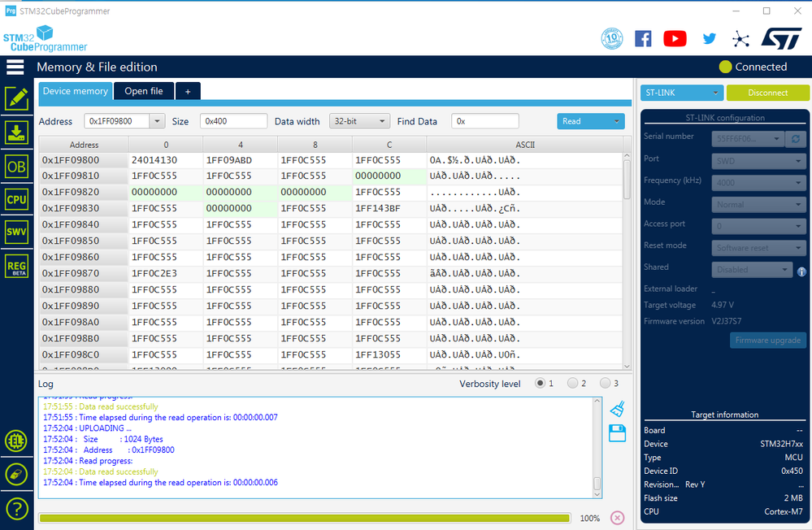Open the Reset mode dropdown
This screenshot has height=530, width=812.
[x=758, y=248]
